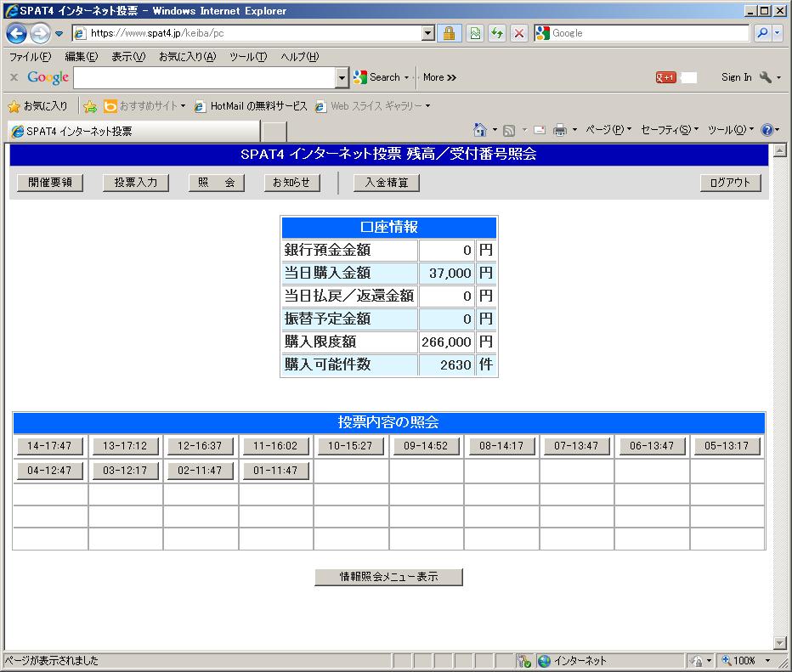792x672 pixels.
Task: Select the SPAT4 インターネット投票 tab
Action: pos(134,132)
